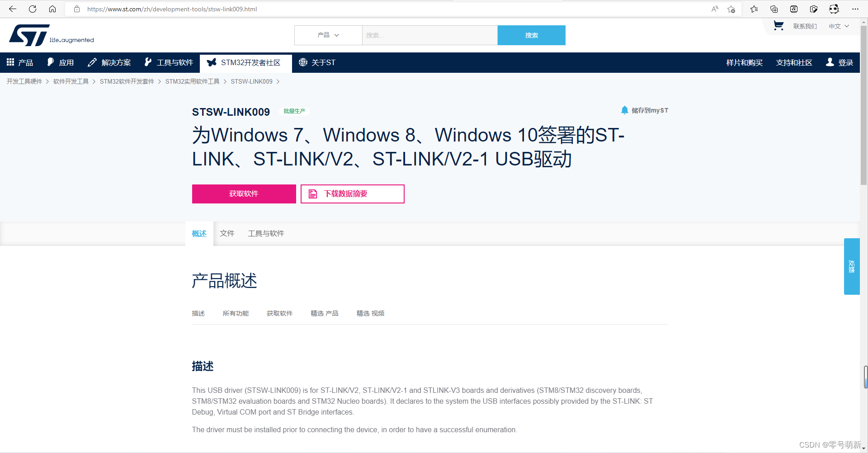
Task: Open 样片和购买 in navigation bar
Action: pos(745,62)
